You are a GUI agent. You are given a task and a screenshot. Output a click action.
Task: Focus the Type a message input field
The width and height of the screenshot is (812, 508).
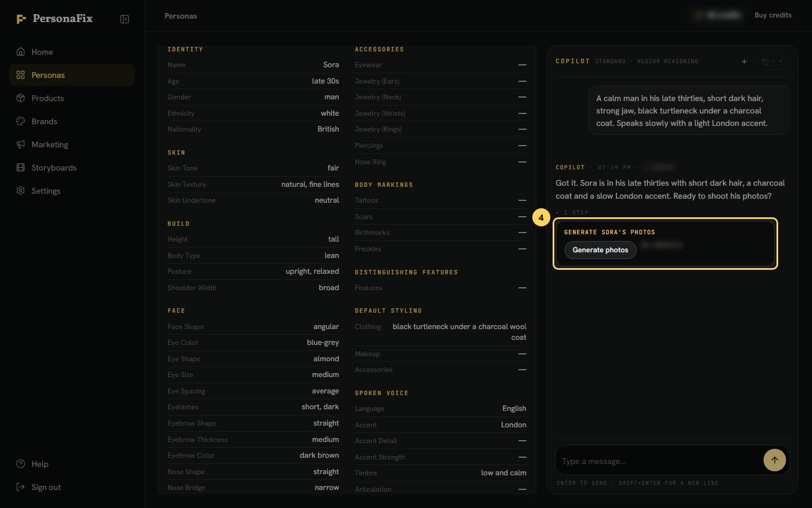[659, 461]
